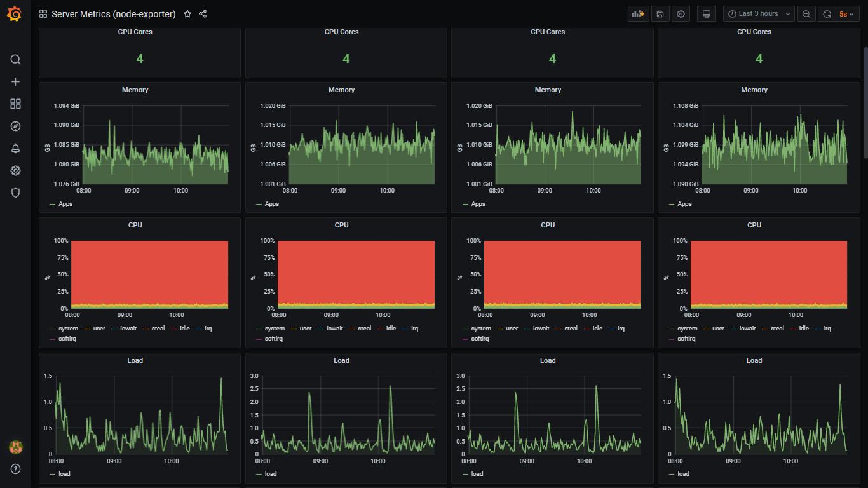
Task: Open Server Admin shield icon
Action: (x=15, y=193)
